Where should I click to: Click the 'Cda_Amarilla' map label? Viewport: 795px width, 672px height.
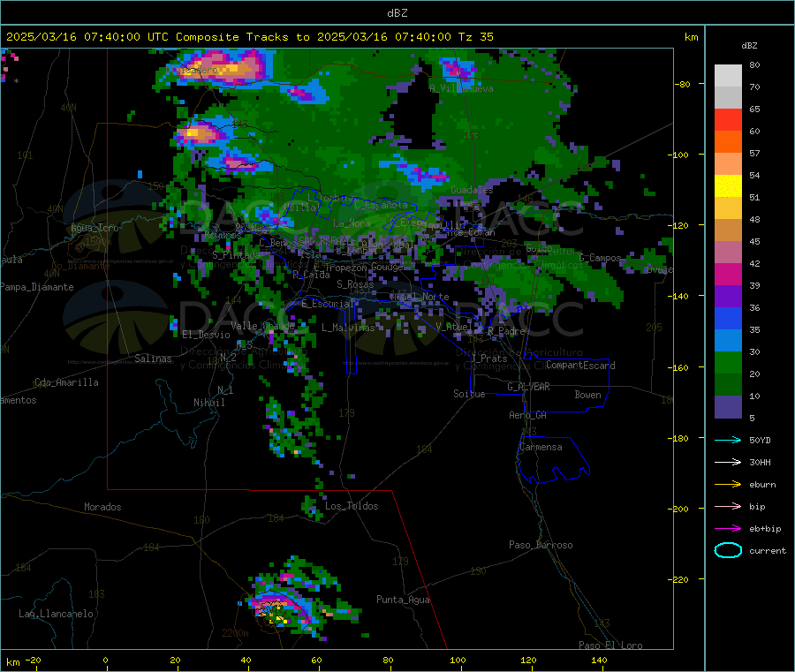(66, 382)
